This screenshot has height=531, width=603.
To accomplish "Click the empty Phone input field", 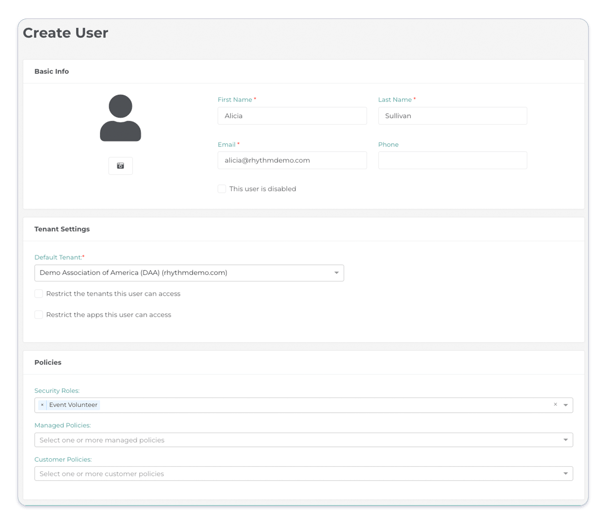I will point(452,160).
